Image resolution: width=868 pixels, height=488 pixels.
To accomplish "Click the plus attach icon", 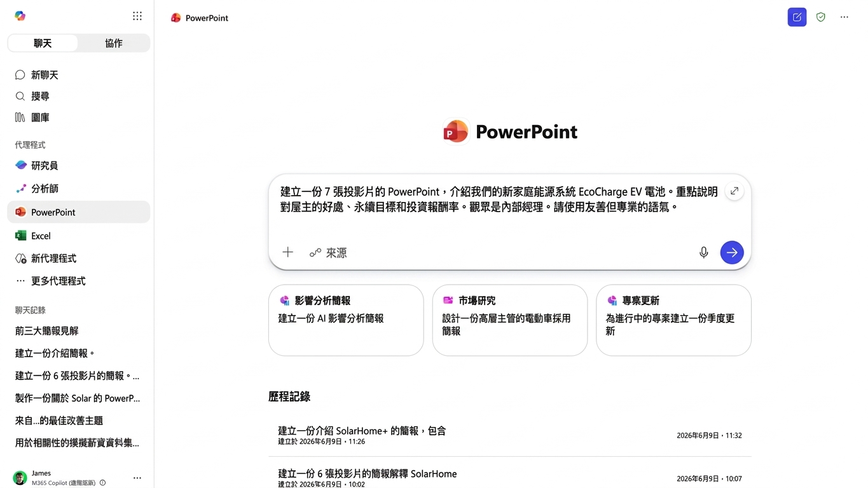I will click(x=287, y=252).
